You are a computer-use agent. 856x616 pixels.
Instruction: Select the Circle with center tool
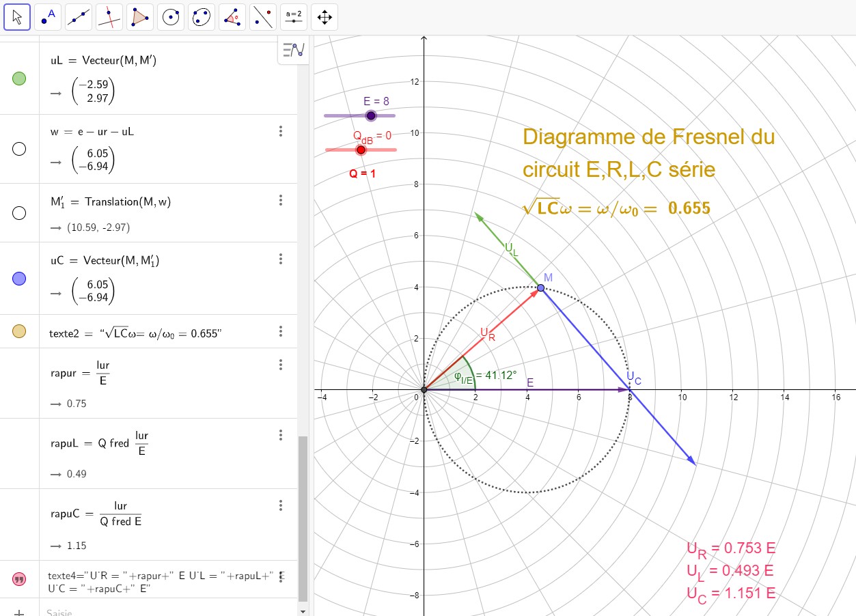pos(171,17)
